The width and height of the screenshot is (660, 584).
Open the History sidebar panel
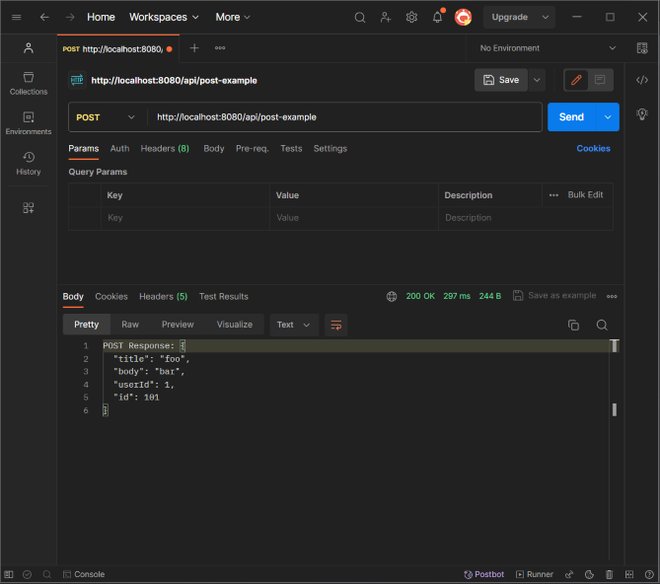[x=28, y=163]
